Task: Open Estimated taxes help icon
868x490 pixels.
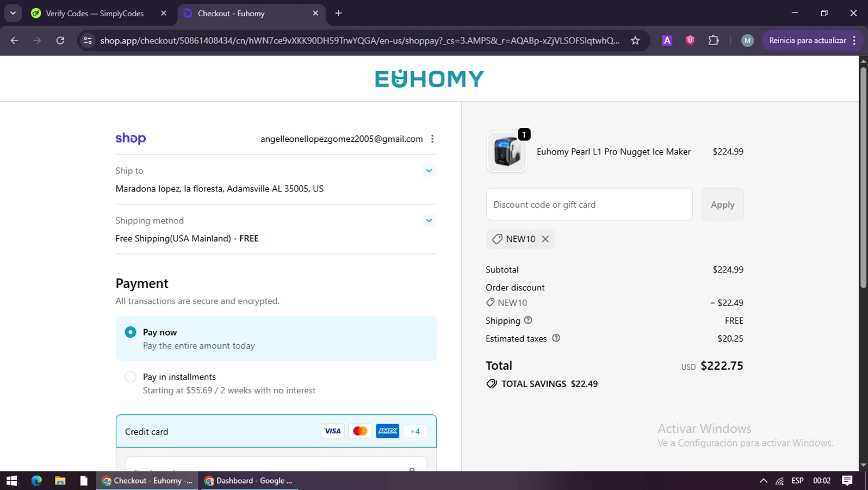Action: pyautogui.click(x=556, y=338)
